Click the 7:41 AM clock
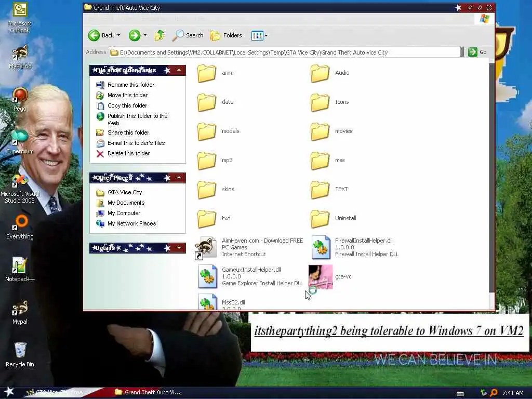This screenshot has width=532, height=399. click(x=513, y=393)
